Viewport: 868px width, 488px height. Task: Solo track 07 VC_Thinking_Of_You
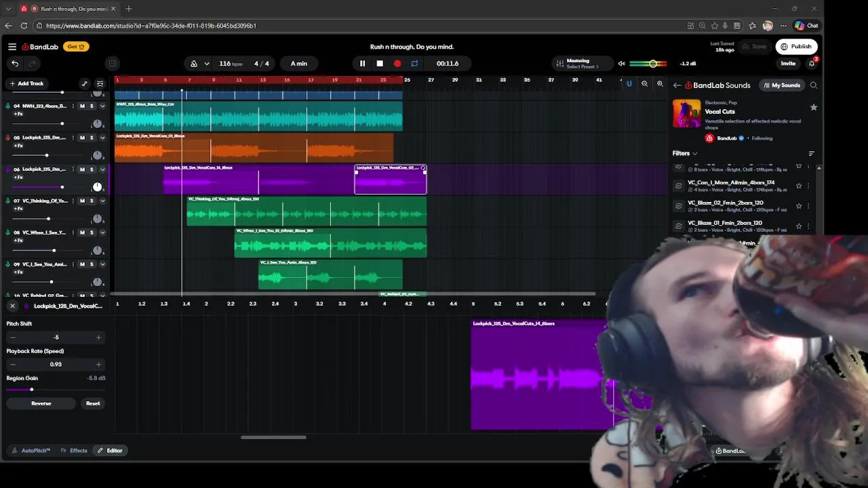(92, 201)
